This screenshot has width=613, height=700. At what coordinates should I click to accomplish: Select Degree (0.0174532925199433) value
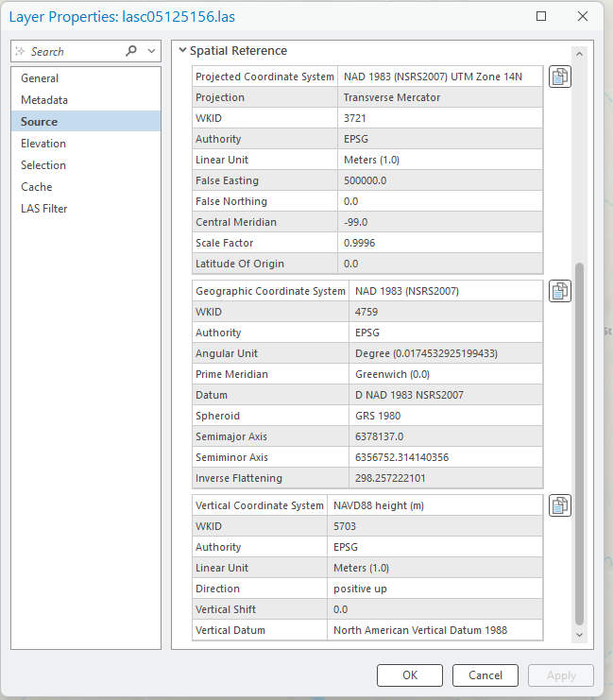point(426,353)
